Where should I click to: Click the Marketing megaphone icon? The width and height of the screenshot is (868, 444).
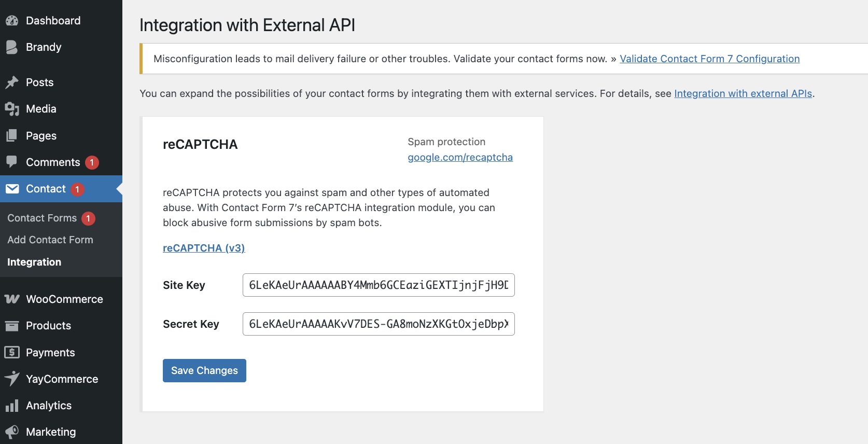pyautogui.click(x=12, y=432)
